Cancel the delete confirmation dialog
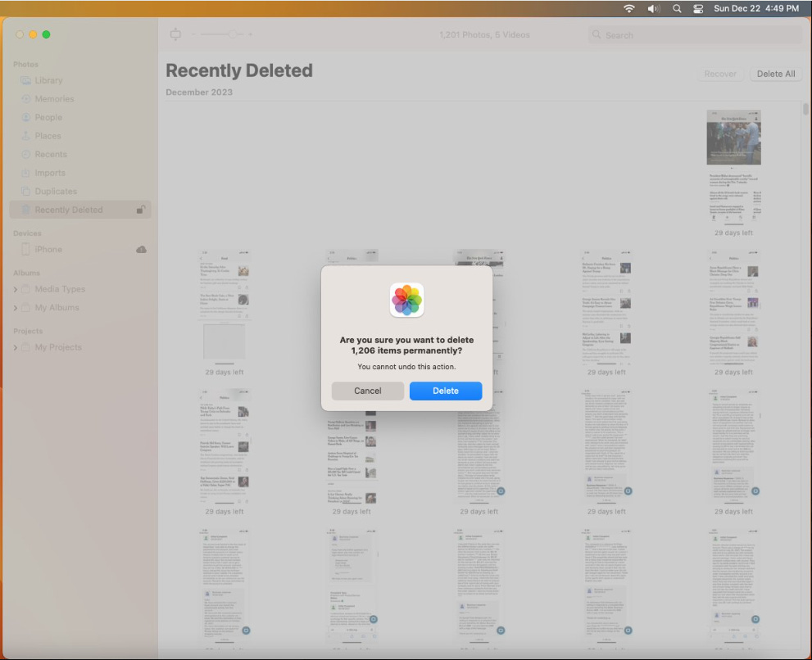812x660 pixels. point(368,391)
